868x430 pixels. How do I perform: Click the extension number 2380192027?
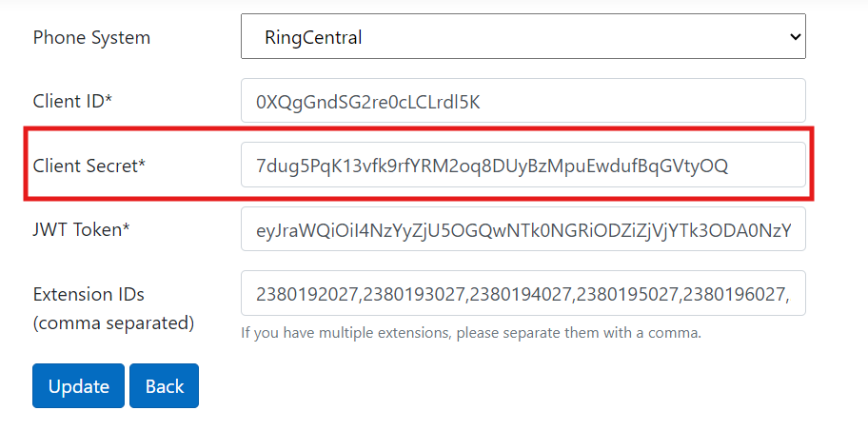[303, 294]
